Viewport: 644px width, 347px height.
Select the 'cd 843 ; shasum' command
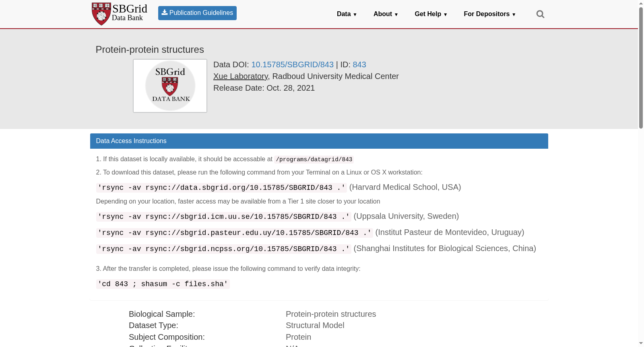tap(163, 284)
